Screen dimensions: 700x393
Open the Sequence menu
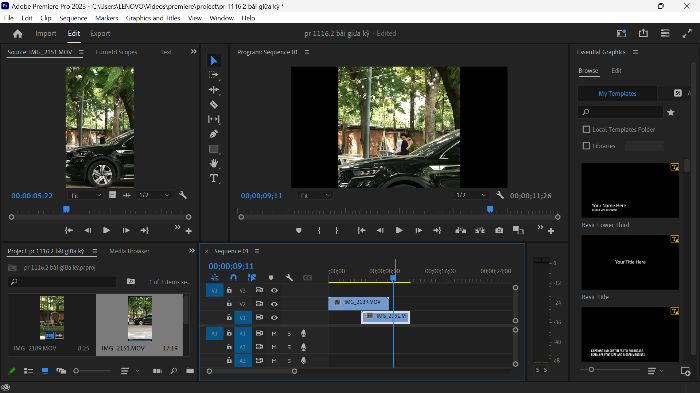point(73,18)
